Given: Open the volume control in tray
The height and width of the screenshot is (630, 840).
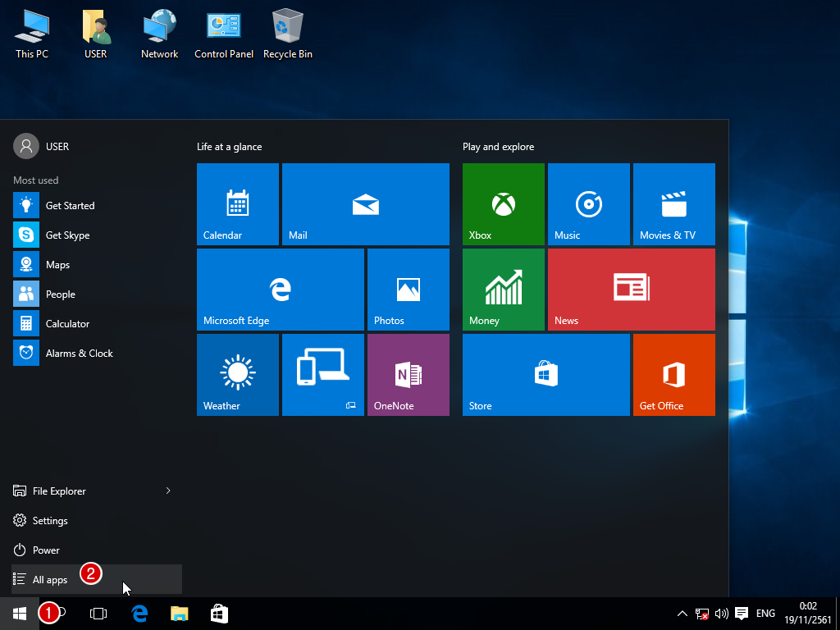Looking at the screenshot, I should click(x=722, y=614).
